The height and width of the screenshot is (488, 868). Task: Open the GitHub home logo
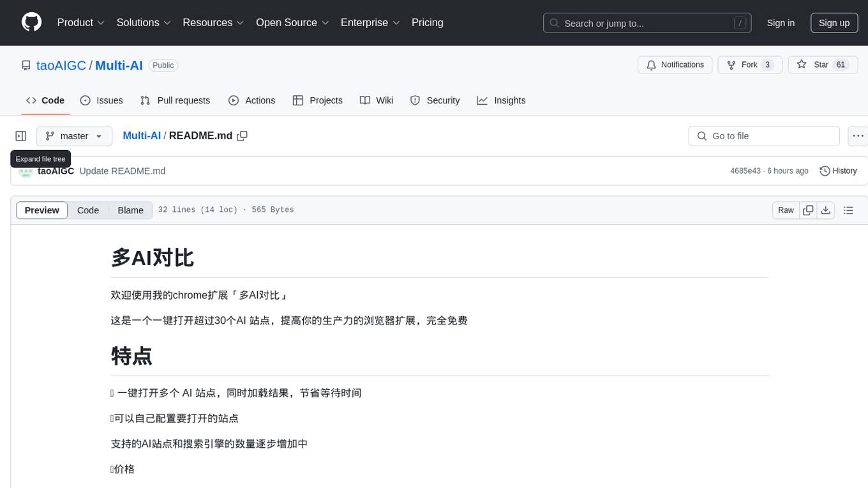(31, 22)
